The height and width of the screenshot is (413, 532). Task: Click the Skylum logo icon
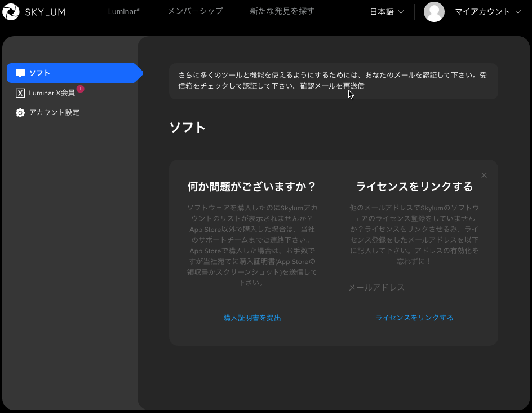11,12
